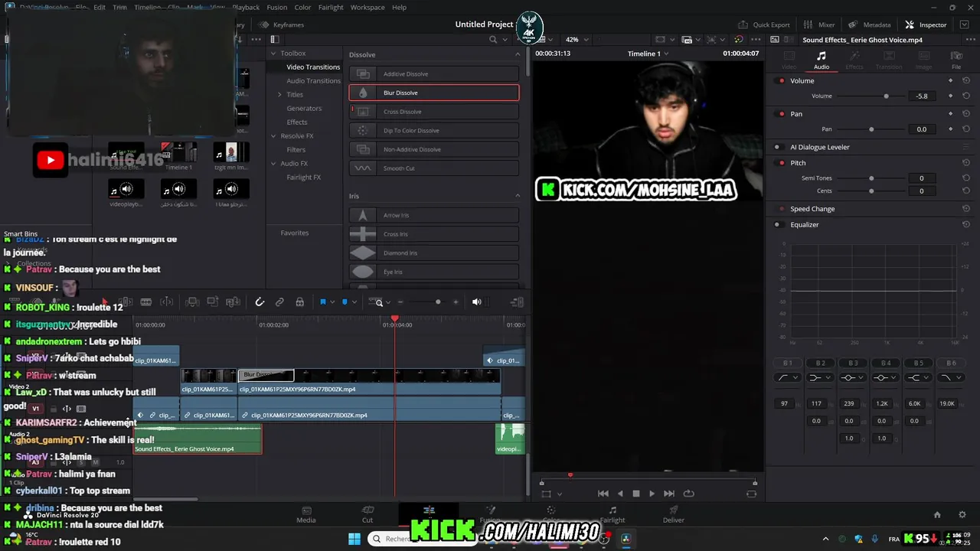This screenshot has height=551, width=980.
Task: Adjust the Pan slider handle
Action: coord(871,129)
